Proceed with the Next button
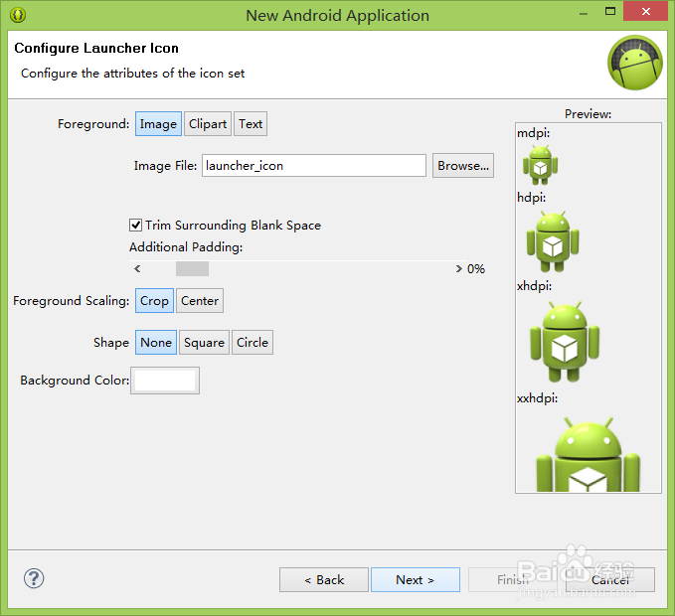Image resolution: width=675 pixels, height=616 pixels. (x=416, y=580)
